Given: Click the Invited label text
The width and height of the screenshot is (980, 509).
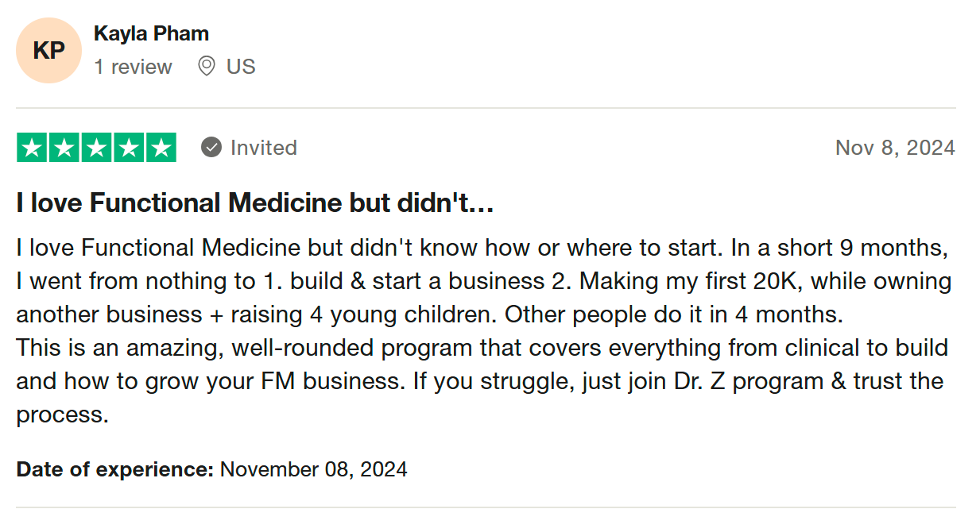Looking at the screenshot, I should tap(264, 148).
